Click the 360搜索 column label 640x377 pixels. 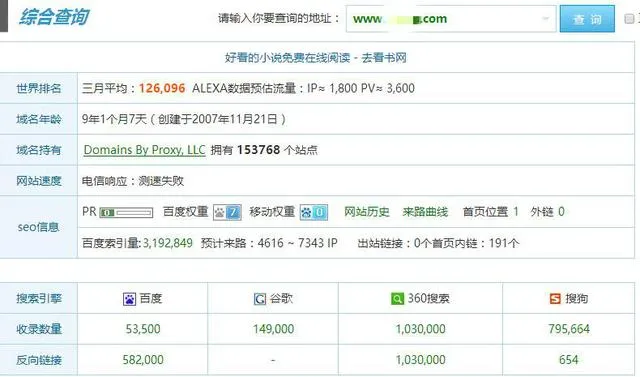(428, 299)
